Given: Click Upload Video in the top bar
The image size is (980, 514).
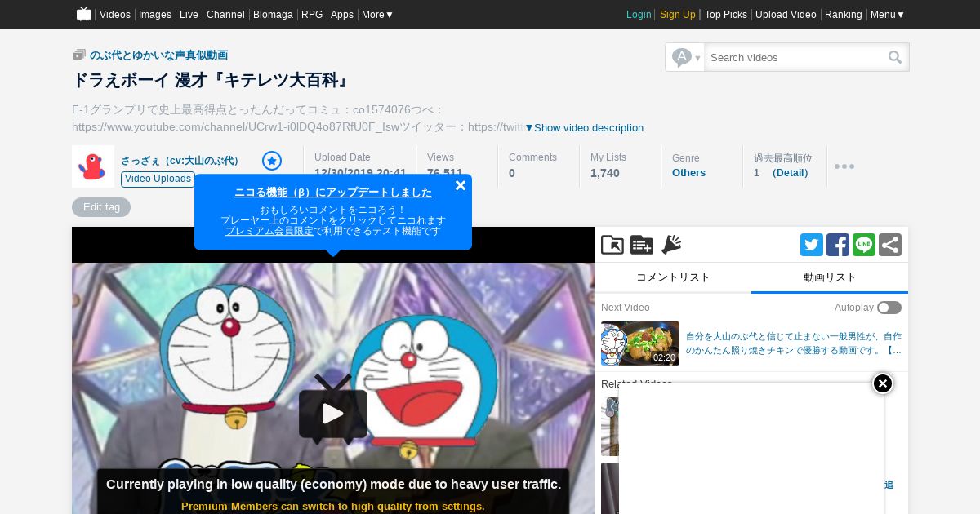Looking at the screenshot, I should (786, 15).
